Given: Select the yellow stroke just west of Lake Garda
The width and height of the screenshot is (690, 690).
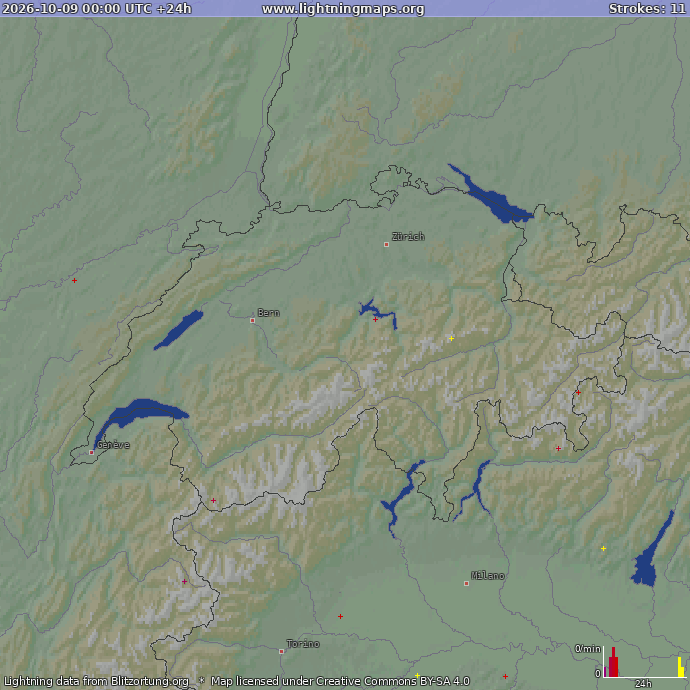Looking at the screenshot, I should (603, 548).
